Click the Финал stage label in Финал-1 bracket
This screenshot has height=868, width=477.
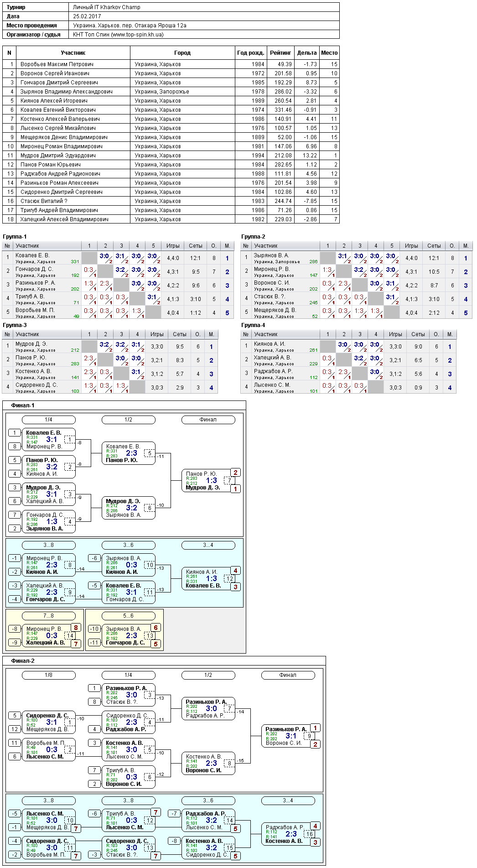pos(208,420)
